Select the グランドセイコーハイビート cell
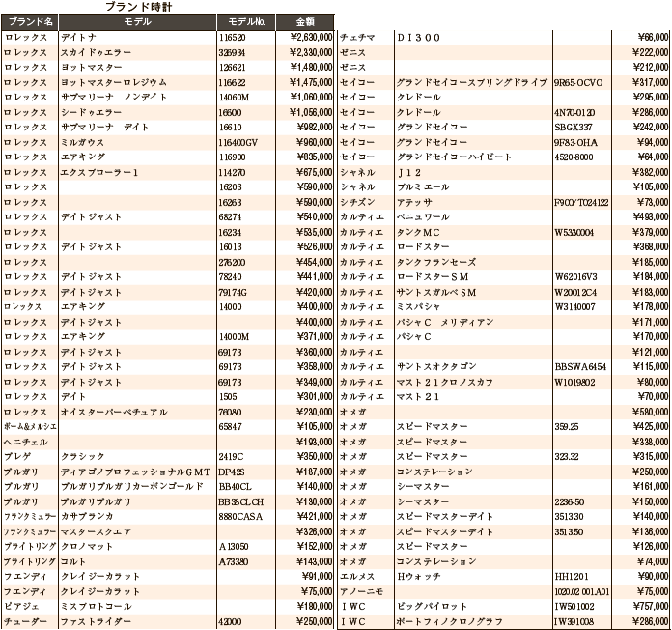The image size is (672, 630). (x=454, y=157)
